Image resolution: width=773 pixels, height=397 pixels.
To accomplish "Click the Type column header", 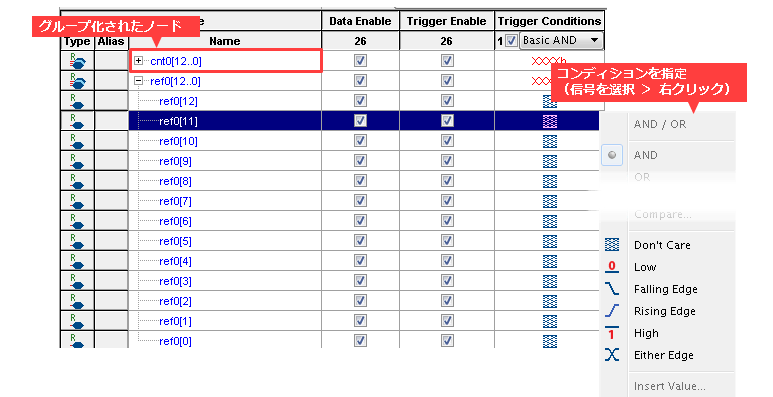I will click(x=77, y=41).
